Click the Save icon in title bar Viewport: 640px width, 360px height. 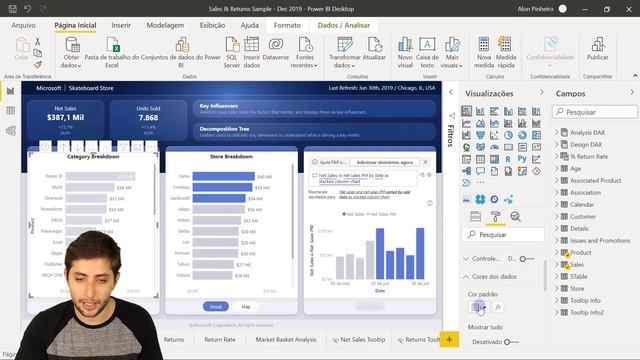tap(13, 9)
